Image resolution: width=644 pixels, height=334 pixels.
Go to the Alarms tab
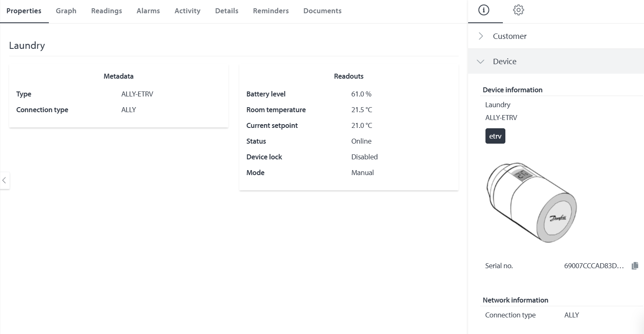pyautogui.click(x=148, y=11)
